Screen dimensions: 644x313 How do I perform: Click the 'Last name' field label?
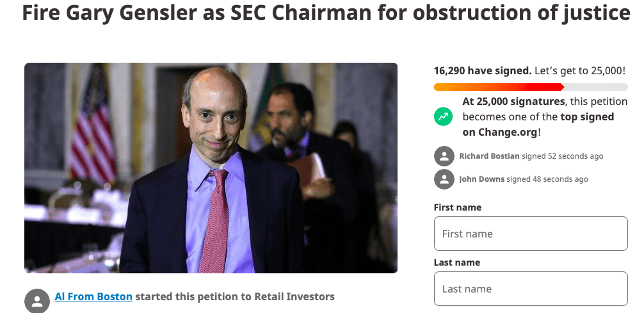click(x=456, y=262)
